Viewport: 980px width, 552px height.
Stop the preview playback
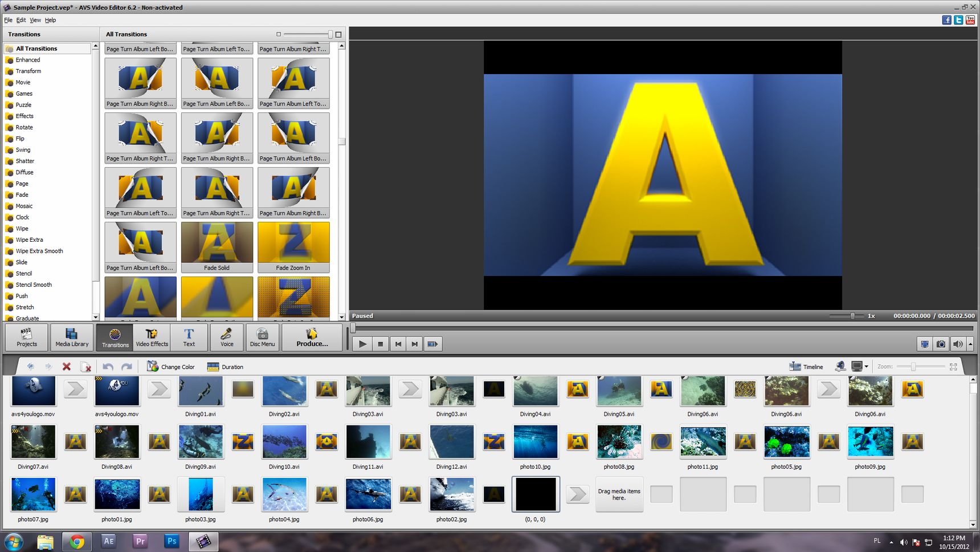[381, 344]
